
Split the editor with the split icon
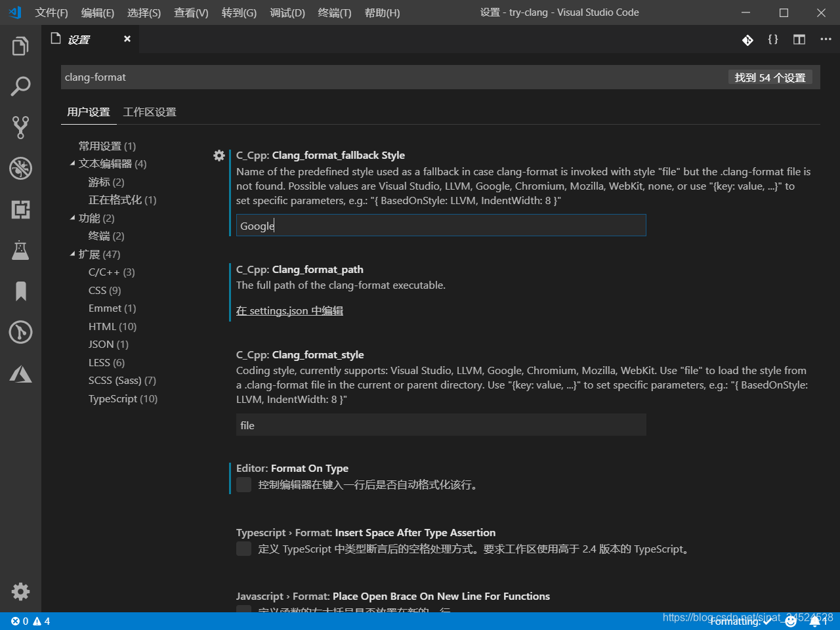coord(799,39)
